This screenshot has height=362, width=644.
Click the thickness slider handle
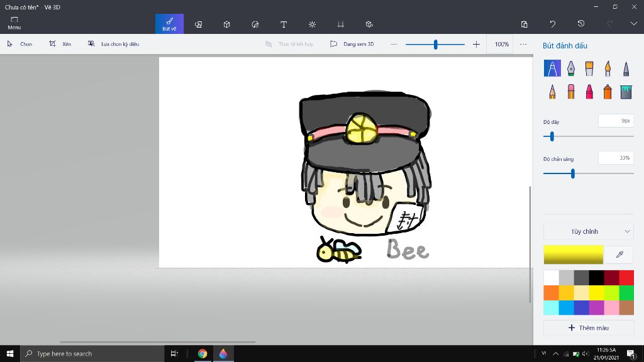(552, 136)
